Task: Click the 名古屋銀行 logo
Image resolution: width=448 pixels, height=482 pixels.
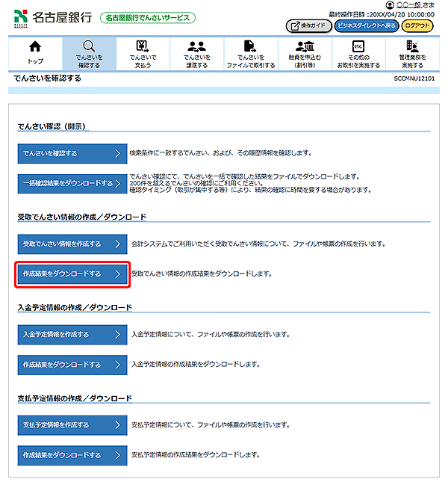Action: 53,17
